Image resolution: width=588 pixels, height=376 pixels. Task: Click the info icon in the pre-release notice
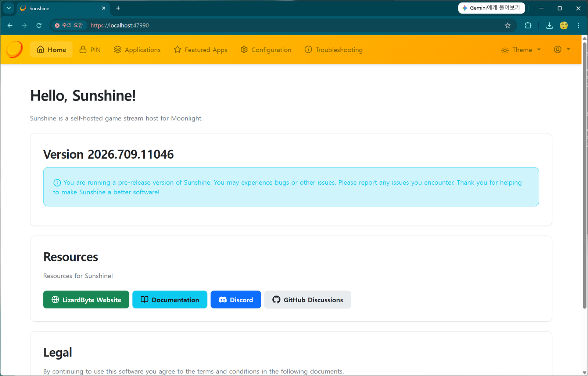[x=57, y=182]
